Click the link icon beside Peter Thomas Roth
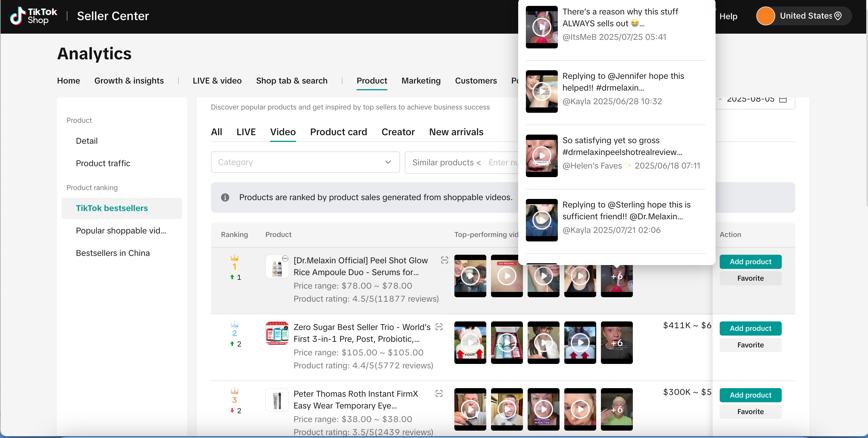 point(439,393)
